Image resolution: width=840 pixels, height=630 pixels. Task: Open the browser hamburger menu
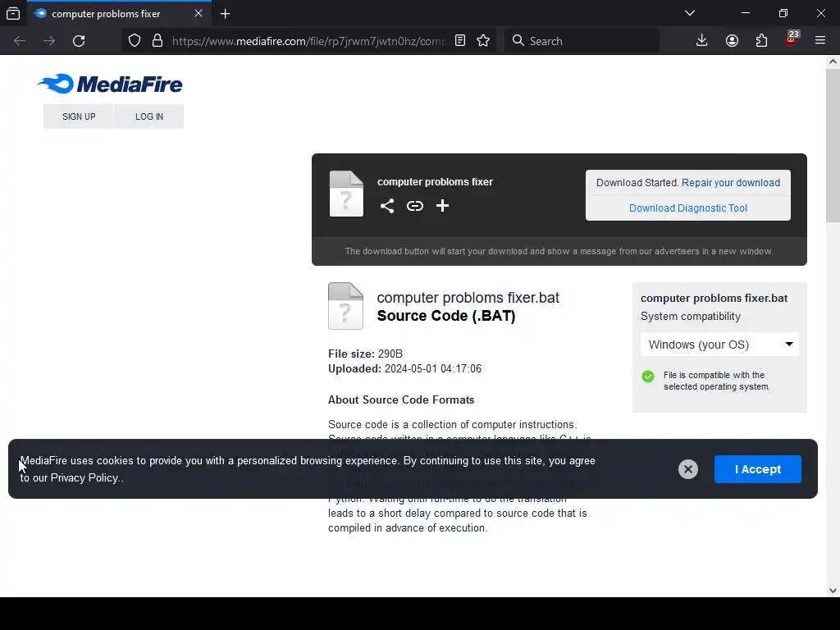pyautogui.click(x=820, y=41)
